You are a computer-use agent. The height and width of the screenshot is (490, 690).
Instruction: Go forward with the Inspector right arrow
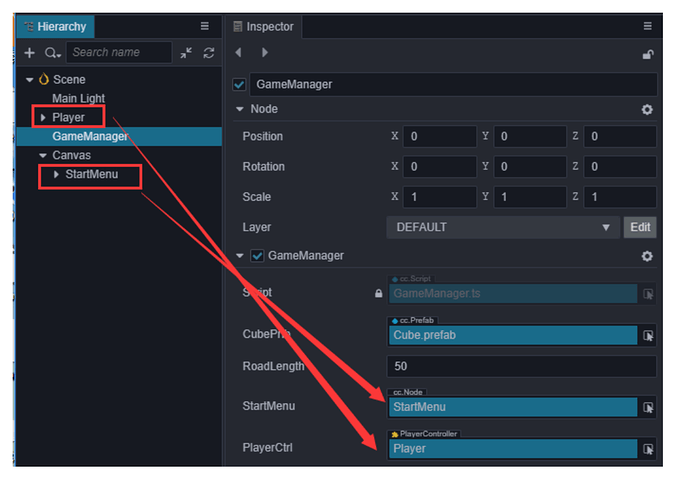tap(264, 53)
